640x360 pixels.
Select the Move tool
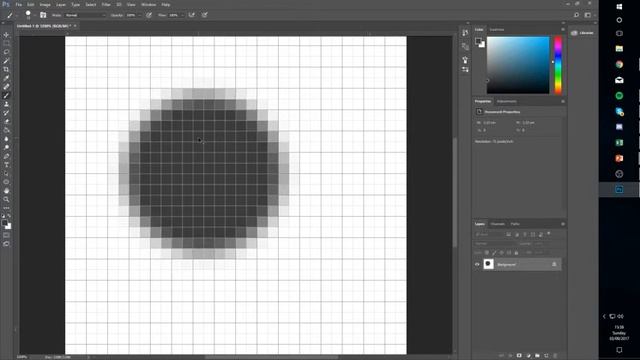coord(6,35)
